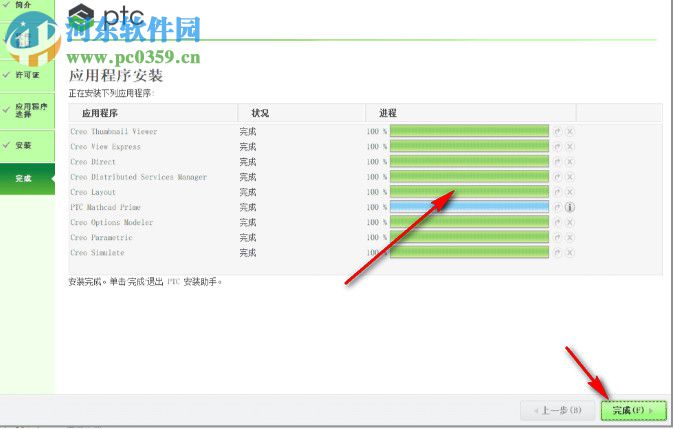Click the 完成 status of Creo Thumbnail Viewer

(248, 132)
